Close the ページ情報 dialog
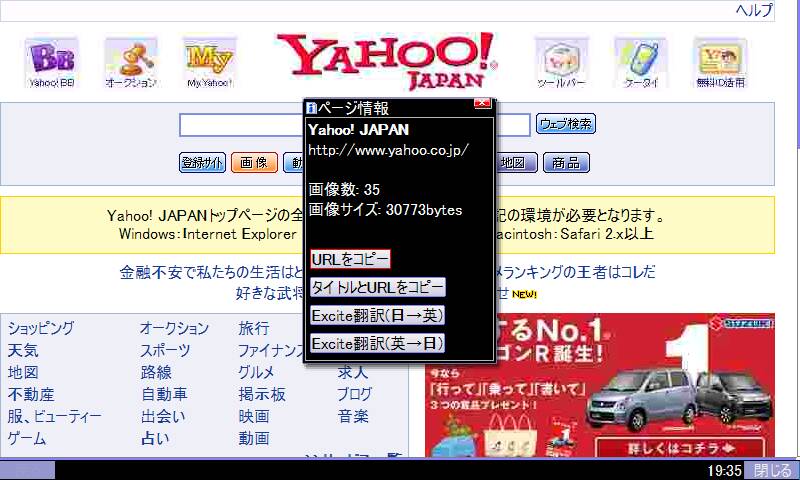800x480 pixels. [482, 104]
